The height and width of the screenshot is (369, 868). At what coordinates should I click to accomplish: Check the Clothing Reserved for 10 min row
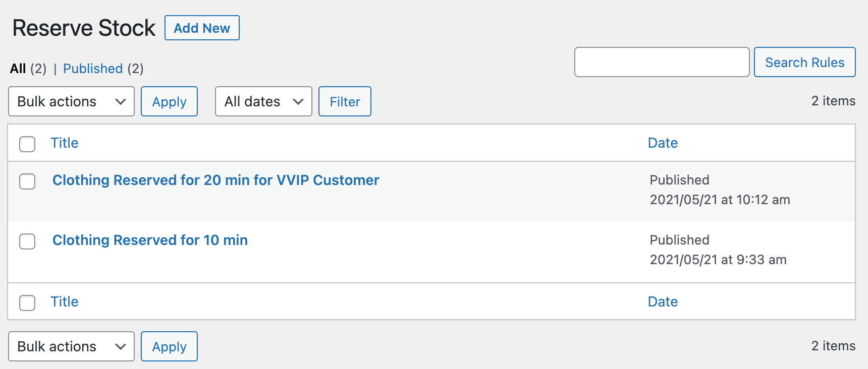tap(27, 242)
